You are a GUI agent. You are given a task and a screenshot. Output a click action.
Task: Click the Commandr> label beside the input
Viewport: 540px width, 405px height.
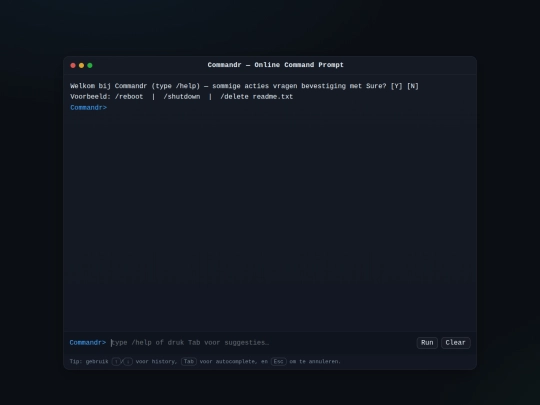pyautogui.click(x=88, y=343)
